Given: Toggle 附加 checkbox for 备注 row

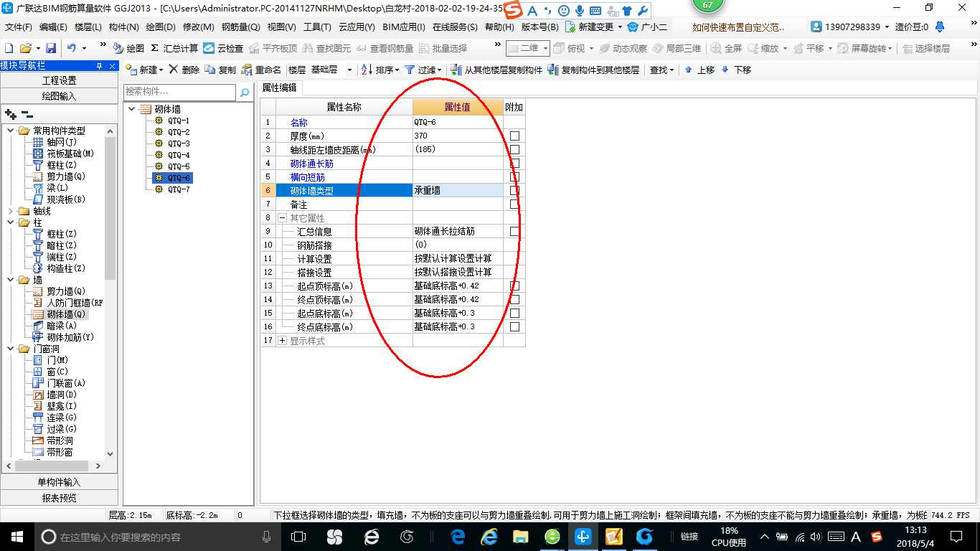Looking at the screenshot, I should tap(514, 204).
